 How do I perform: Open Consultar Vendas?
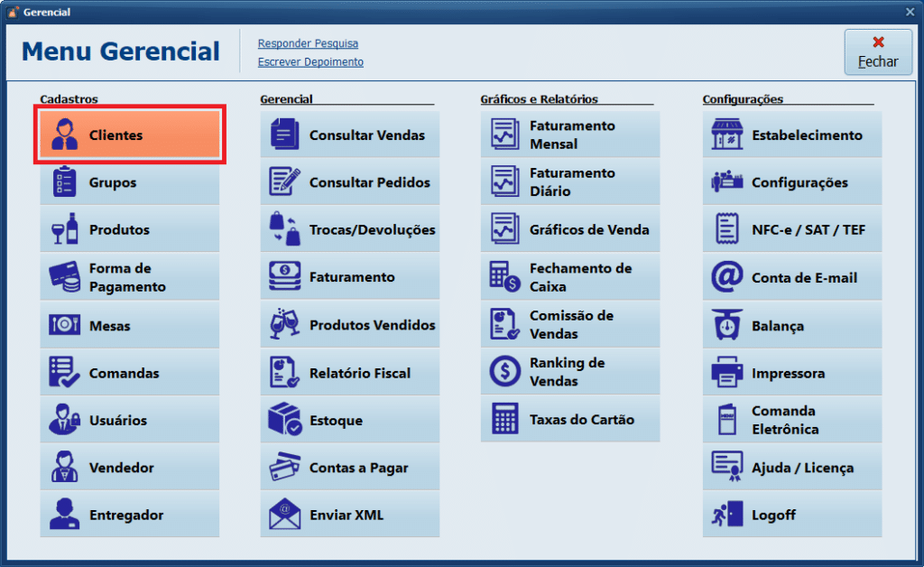350,135
